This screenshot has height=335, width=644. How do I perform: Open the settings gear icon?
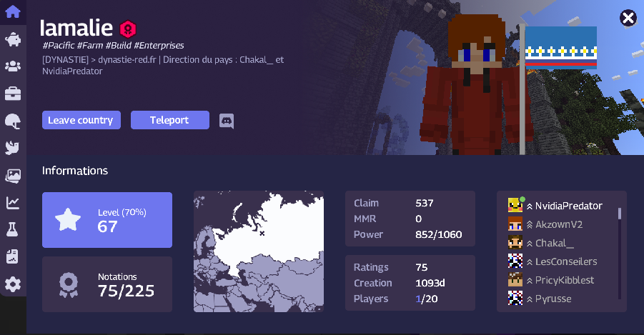pos(13,284)
